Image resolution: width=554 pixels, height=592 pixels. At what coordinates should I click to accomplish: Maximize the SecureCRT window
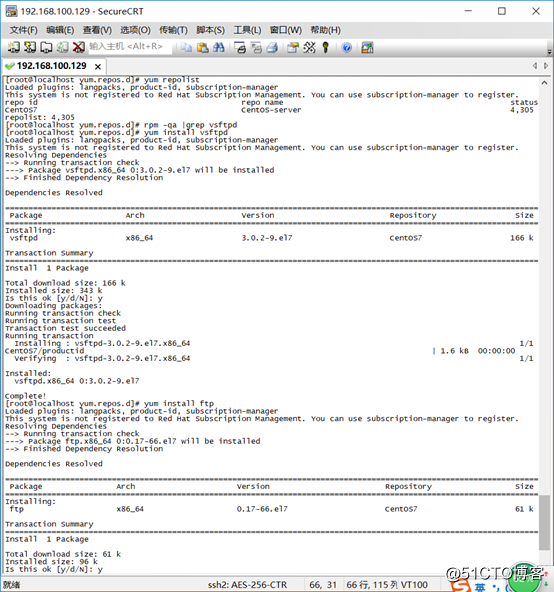point(502,11)
